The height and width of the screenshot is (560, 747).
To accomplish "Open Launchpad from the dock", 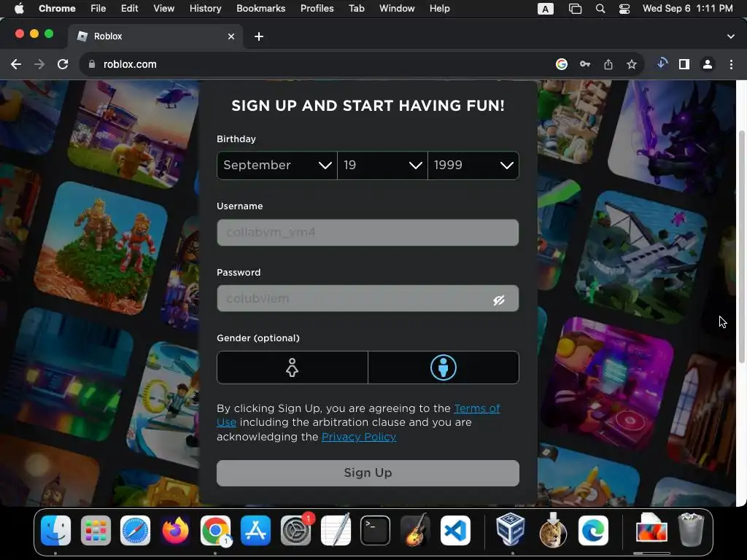I will [96, 530].
